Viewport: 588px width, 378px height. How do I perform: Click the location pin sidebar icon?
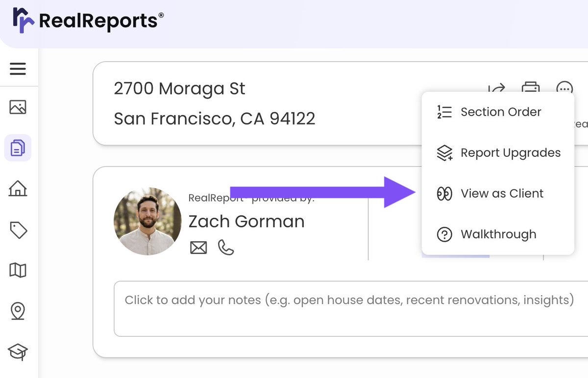[x=18, y=311]
